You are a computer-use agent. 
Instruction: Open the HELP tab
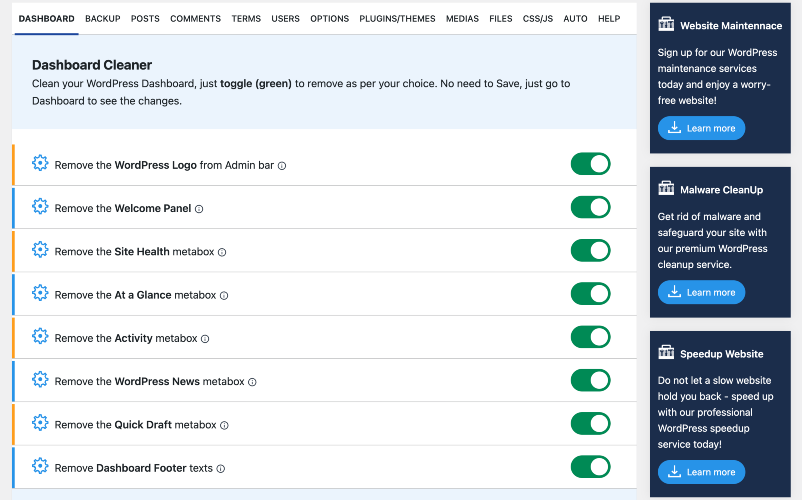[609, 19]
